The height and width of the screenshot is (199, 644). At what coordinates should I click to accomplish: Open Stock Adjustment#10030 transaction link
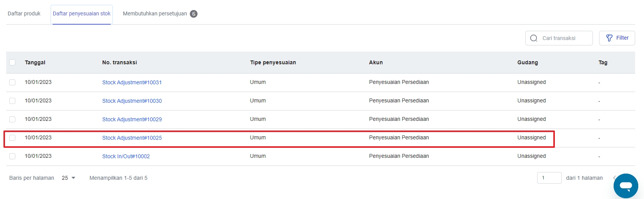132,101
